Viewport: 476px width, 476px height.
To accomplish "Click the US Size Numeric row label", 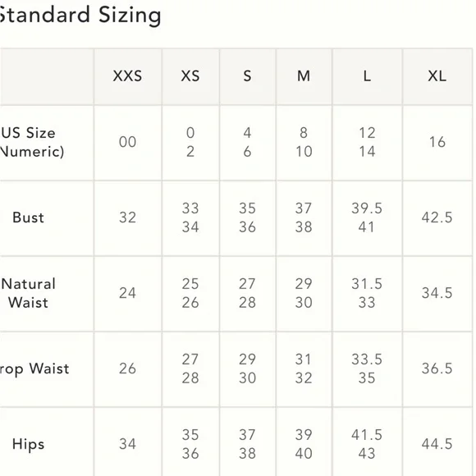I will pyautogui.click(x=31, y=142).
